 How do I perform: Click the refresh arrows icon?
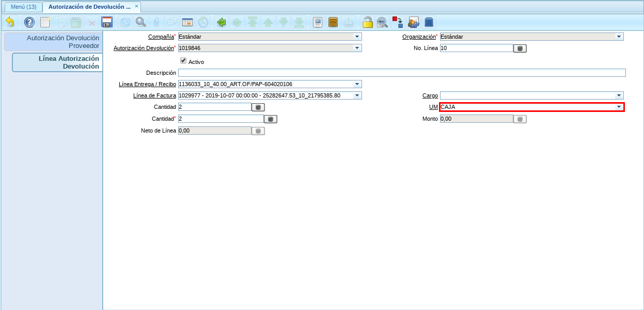point(125,22)
